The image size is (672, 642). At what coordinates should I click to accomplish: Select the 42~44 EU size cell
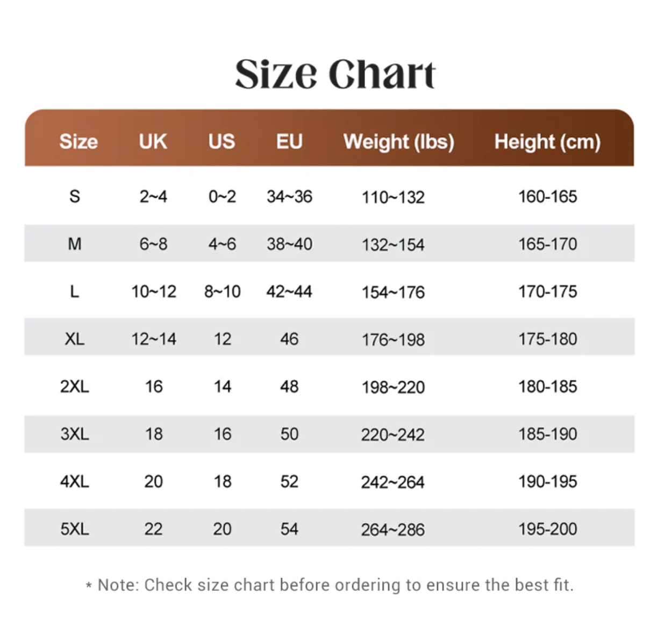pyautogui.click(x=289, y=291)
